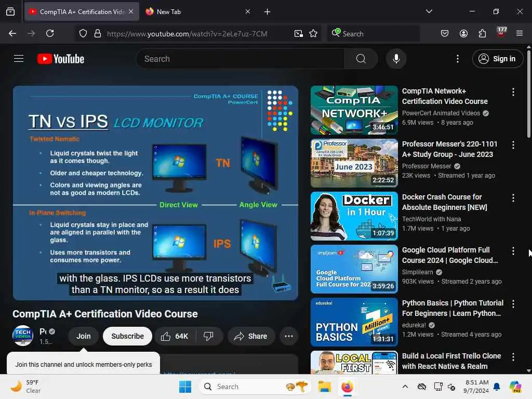Show site security lock information
Screen dimensions: 532x399
click(98, 33)
